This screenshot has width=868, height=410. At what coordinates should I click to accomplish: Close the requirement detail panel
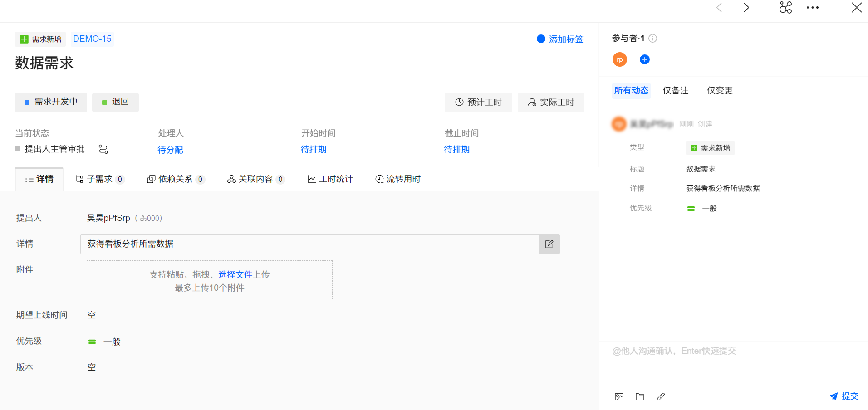[857, 8]
